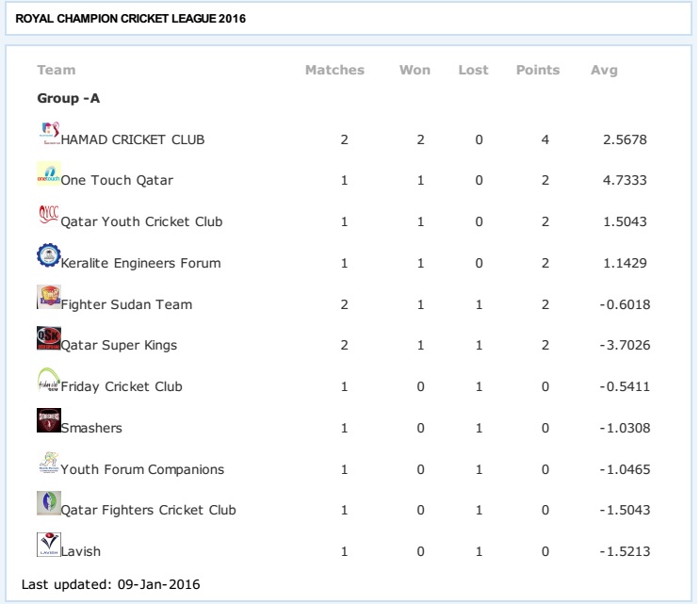Image resolution: width=700 pixels, height=604 pixels.
Task: Click Qatar Youth Cricket Club average 1.5043
Action: coord(625,221)
